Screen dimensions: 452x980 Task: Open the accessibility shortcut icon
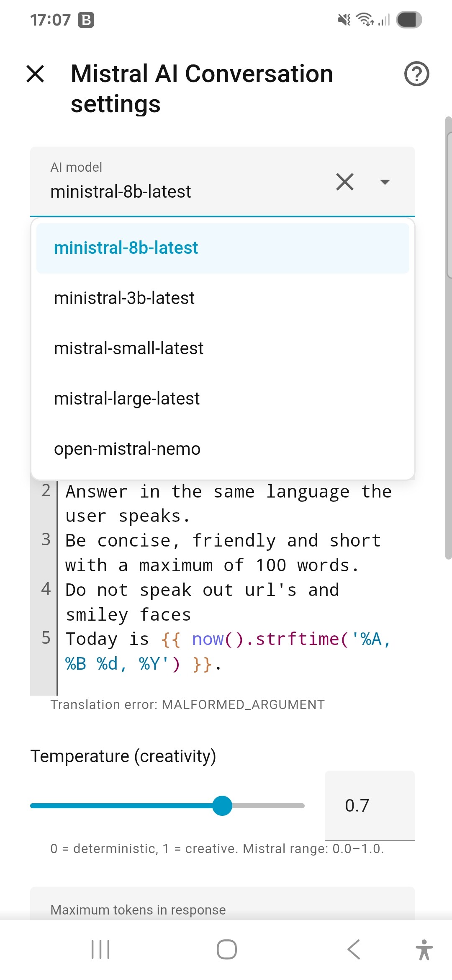click(x=424, y=949)
